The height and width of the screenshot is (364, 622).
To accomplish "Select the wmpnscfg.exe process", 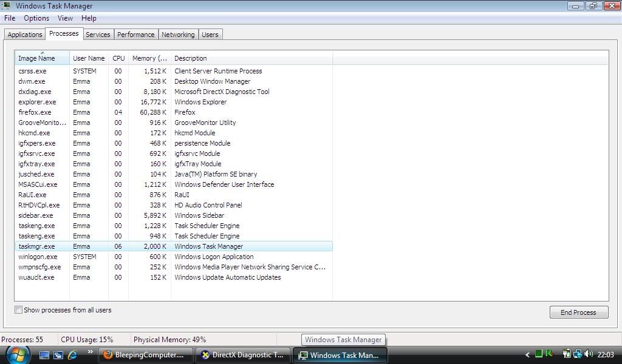I will click(x=174, y=266).
